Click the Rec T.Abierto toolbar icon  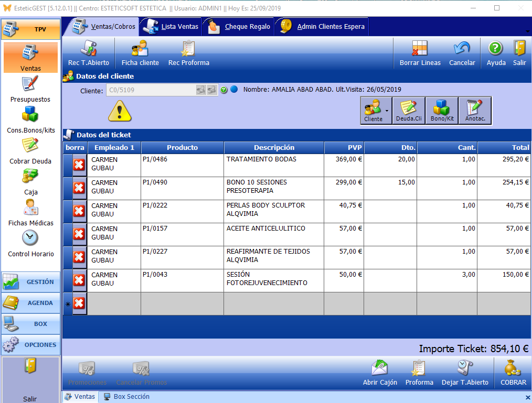[89, 53]
